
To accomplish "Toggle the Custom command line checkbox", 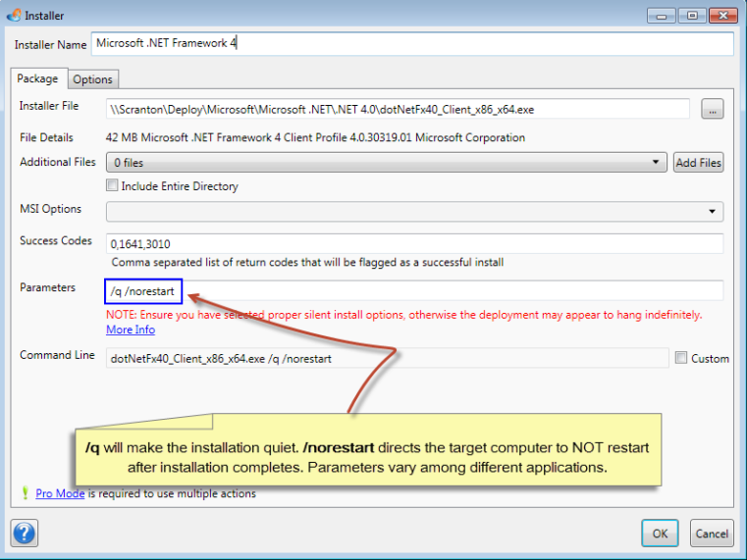I will pyautogui.click(x=681, y=357).
